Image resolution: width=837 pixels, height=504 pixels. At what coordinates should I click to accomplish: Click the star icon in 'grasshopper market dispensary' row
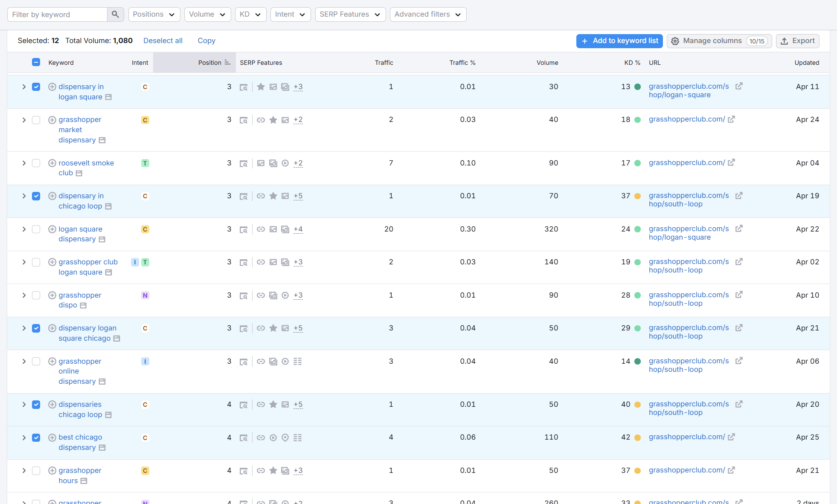273,120
